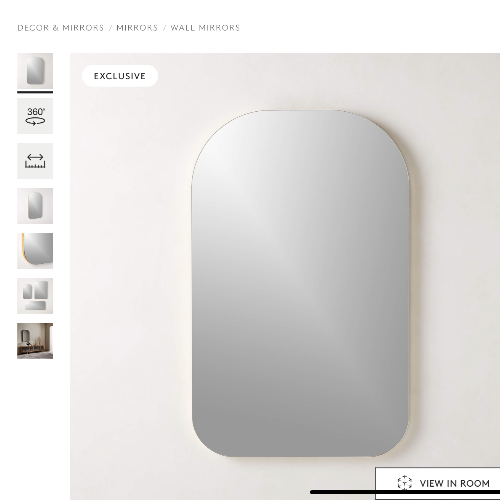Image resolution: width=500 pixels, height=500 pixels.
Task: Go to Decor & Mirrors breadcrumb
Action: 60,28
